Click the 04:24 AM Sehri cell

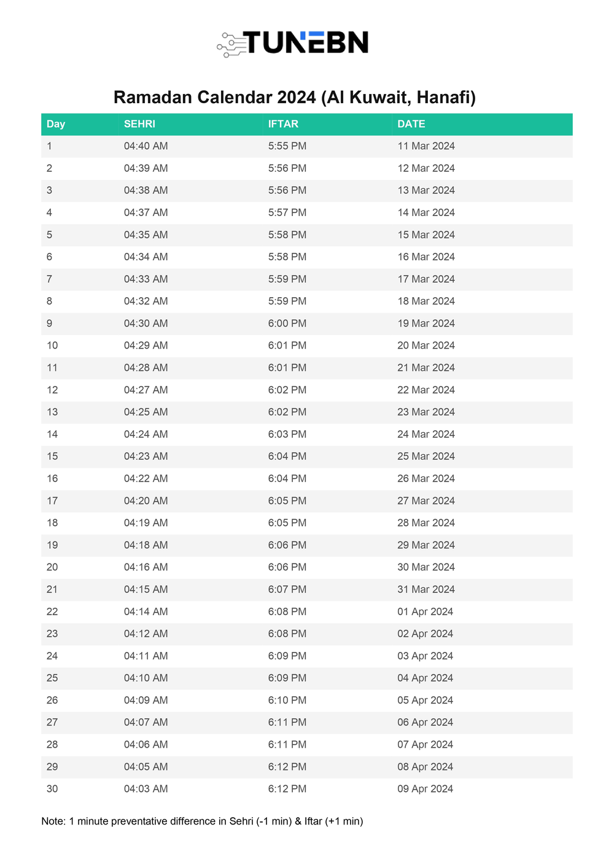point(146,434)
